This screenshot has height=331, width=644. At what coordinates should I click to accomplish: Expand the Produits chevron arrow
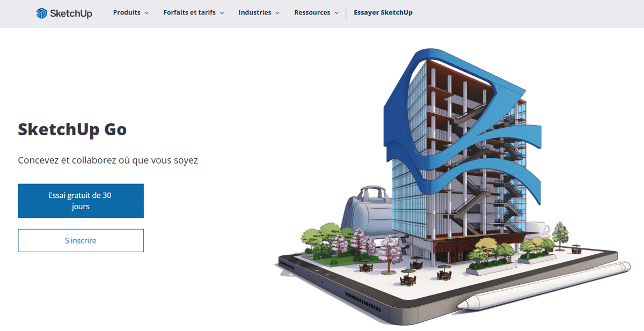click(x=146, y=13)
